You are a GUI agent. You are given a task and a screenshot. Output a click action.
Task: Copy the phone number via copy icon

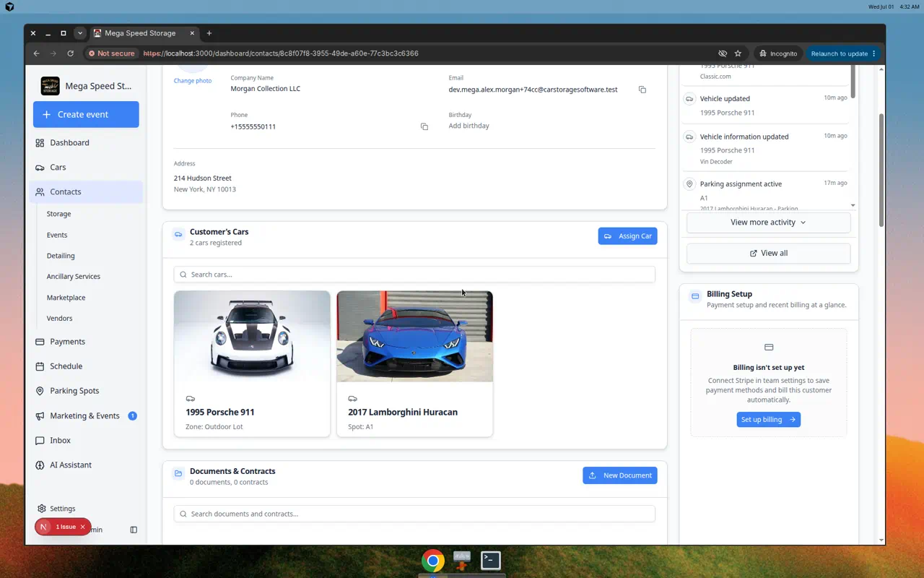pos(424,126)
